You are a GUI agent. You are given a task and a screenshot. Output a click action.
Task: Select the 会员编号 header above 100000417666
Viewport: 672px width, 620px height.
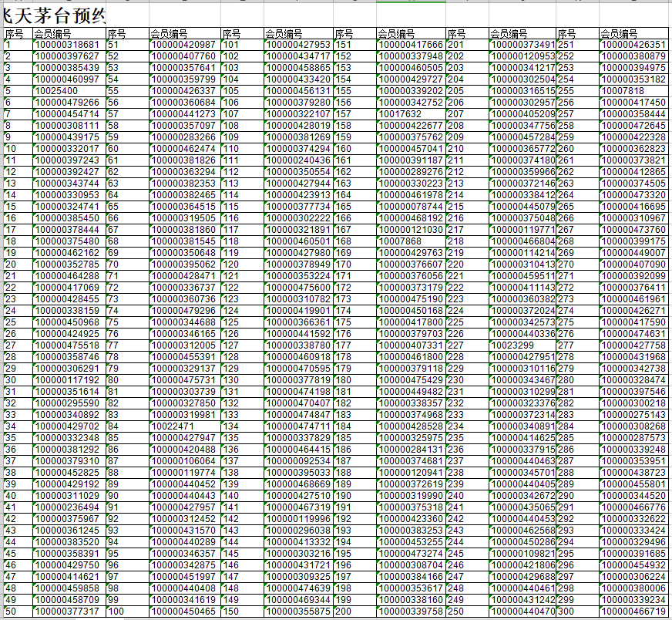(x=411, y=34)
